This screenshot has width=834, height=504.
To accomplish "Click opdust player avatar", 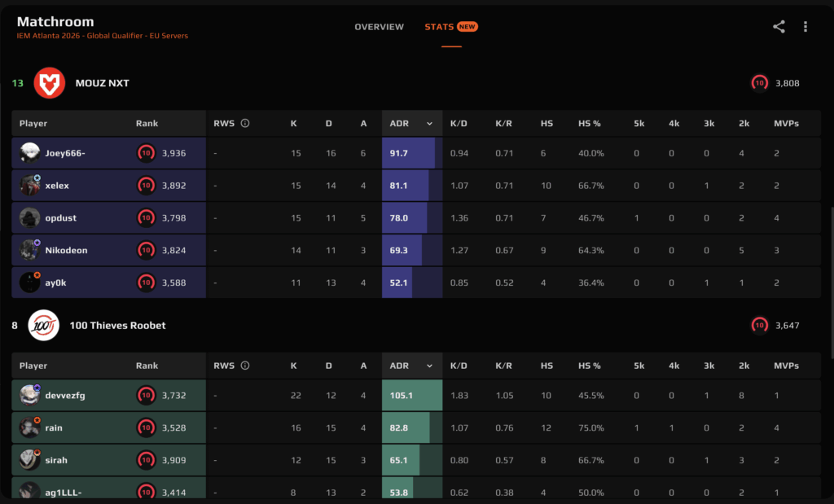I will 30,218.
